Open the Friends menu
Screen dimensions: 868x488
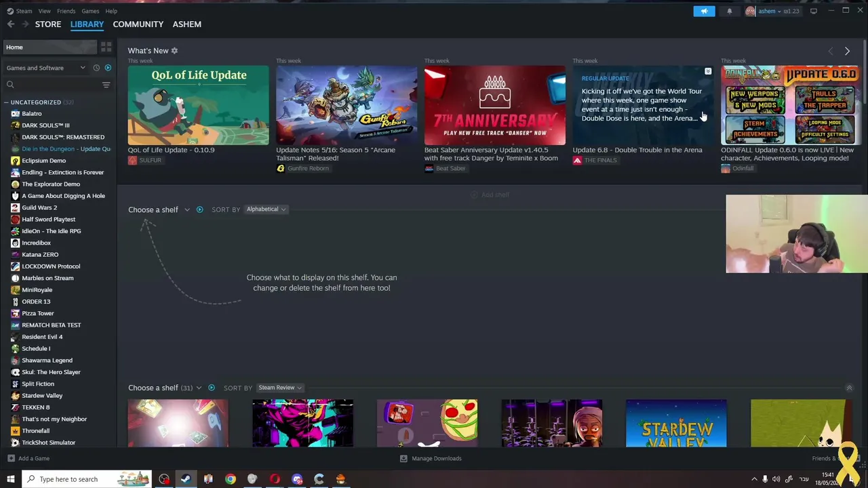click(x=66, y=11)
